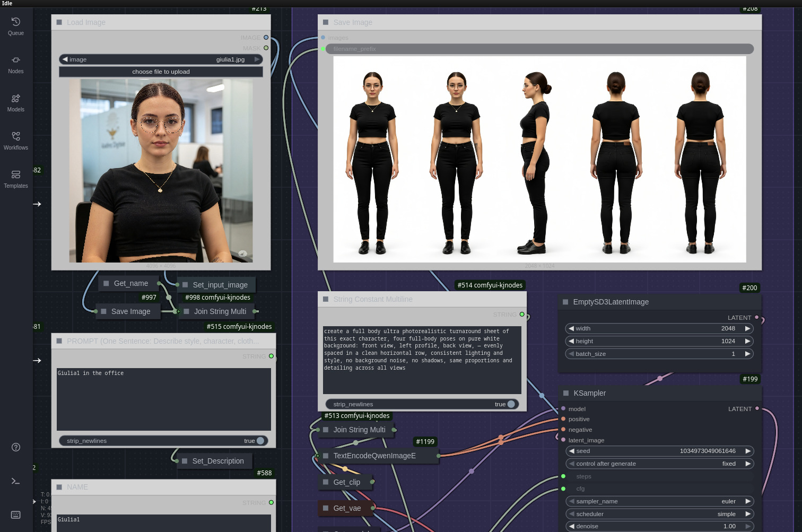The image size is (802, 532).
Task: Click the turnaround sheet output image preview
Action: (x=539, y=159)
